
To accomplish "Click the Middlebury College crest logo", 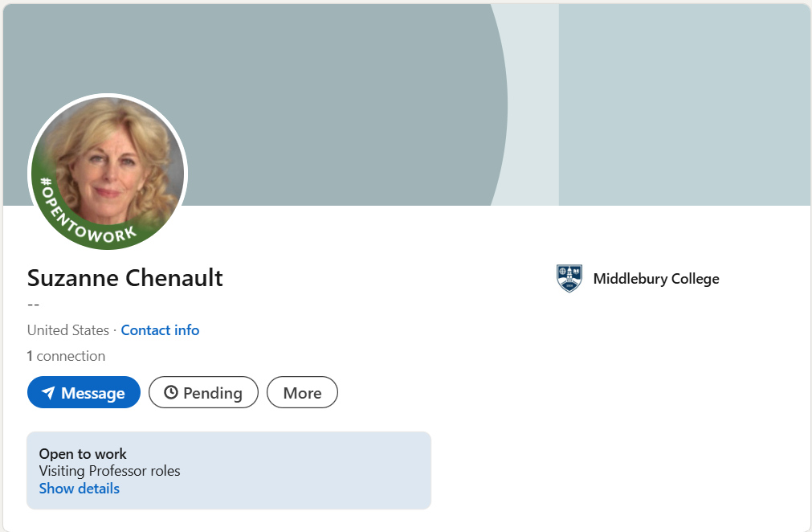I will coord(569,279).
